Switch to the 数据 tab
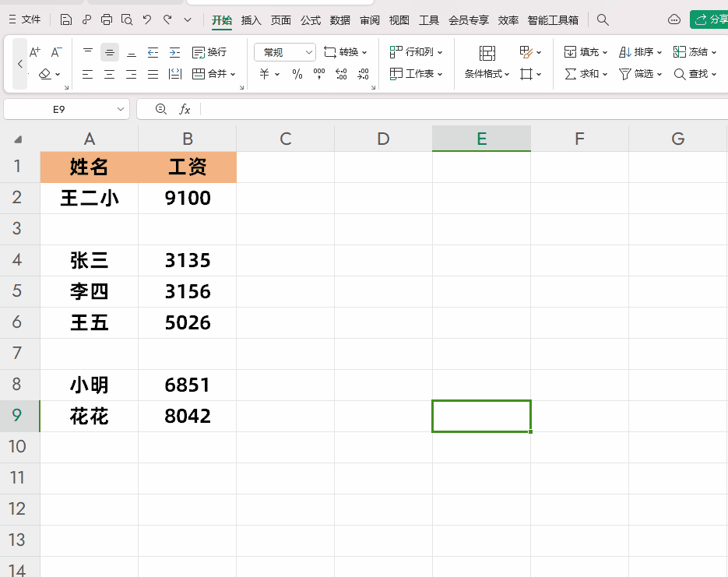The image size is (728, 577). click(x=340, y=20)
